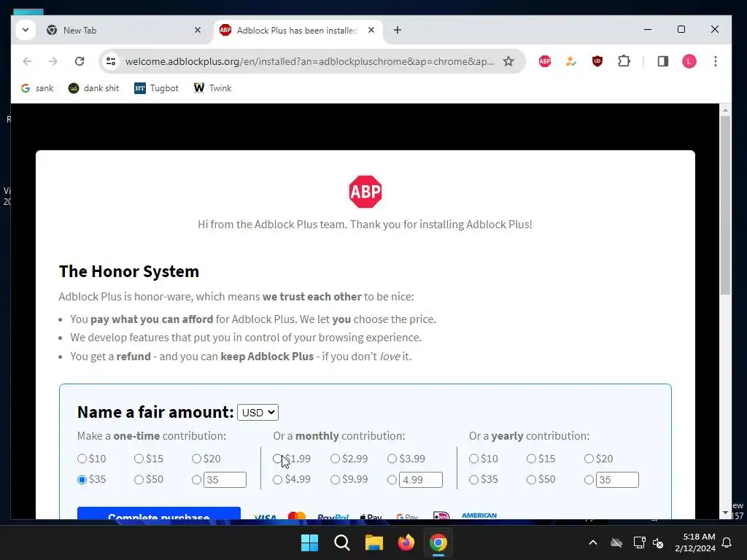The height and width of the screenshot is (560, 747).
Task: Open notifications bell in taskbar
Action: click(x=727, y=542)
